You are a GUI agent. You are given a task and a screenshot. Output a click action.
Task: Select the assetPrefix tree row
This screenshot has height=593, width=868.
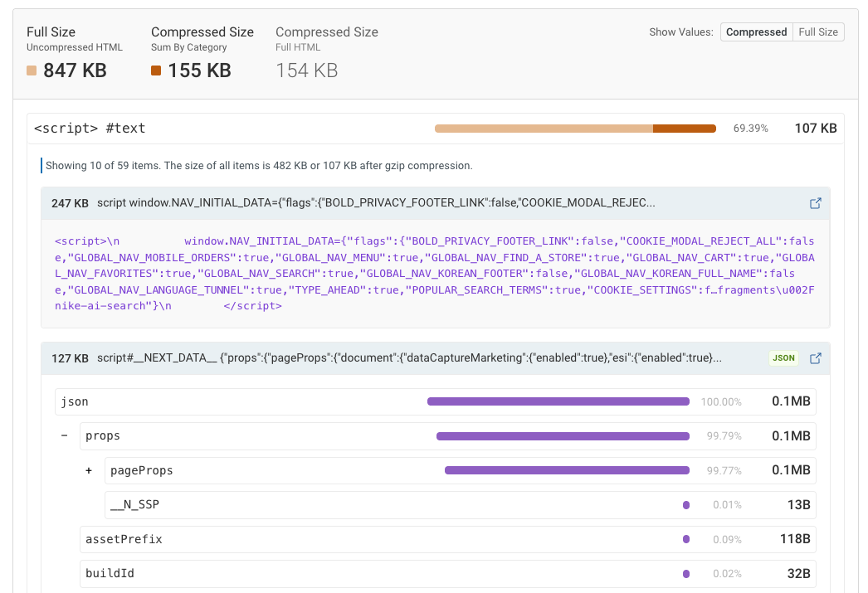(249, 539)
